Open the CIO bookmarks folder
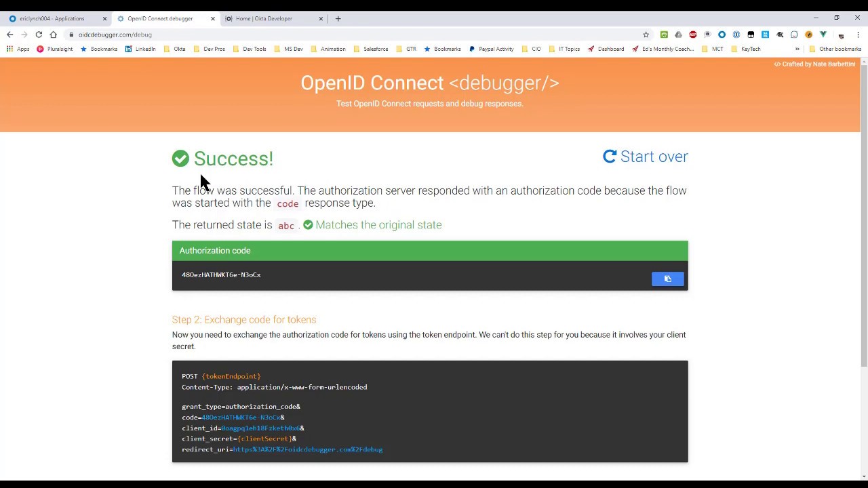 (531, 49)
